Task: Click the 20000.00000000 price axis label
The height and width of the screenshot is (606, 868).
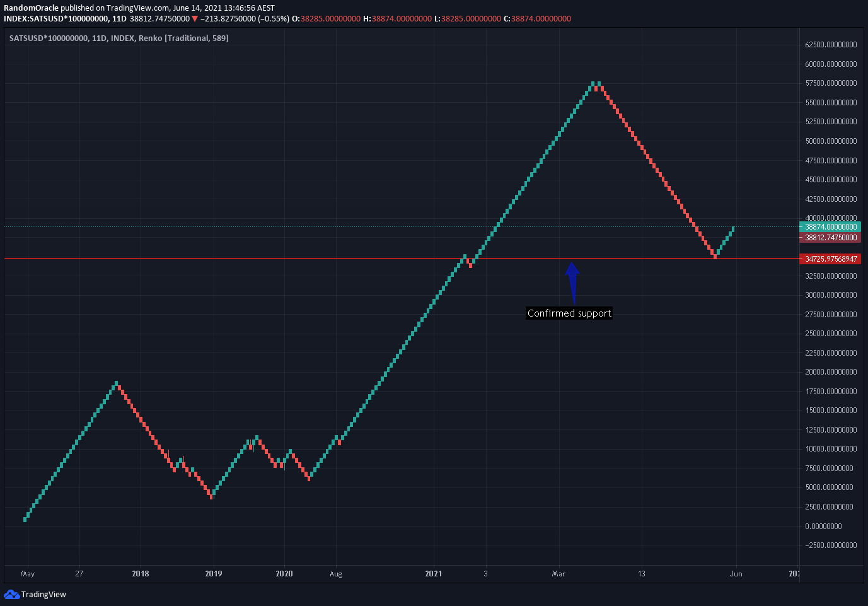Action: (x=831, y=372)
